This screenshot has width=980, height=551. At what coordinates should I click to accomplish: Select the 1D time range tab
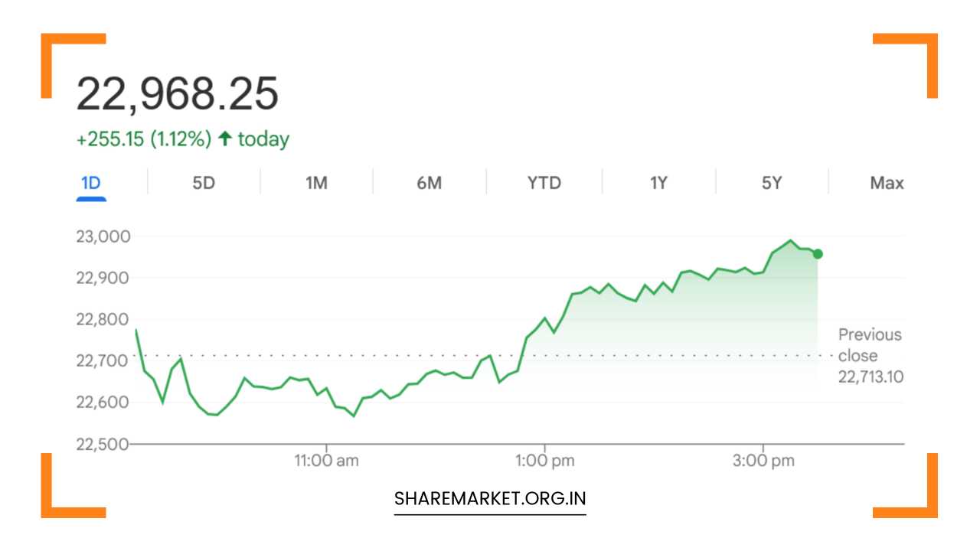pos(91,184)
